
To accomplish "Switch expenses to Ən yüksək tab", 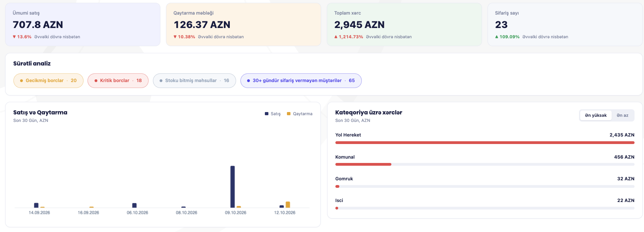I will (x=596, y=115).
